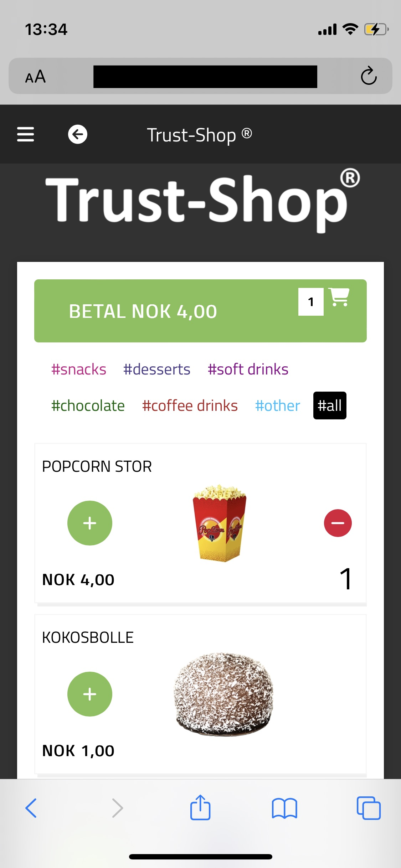
Task: Filter by #desserts tag
Action: 157,370
